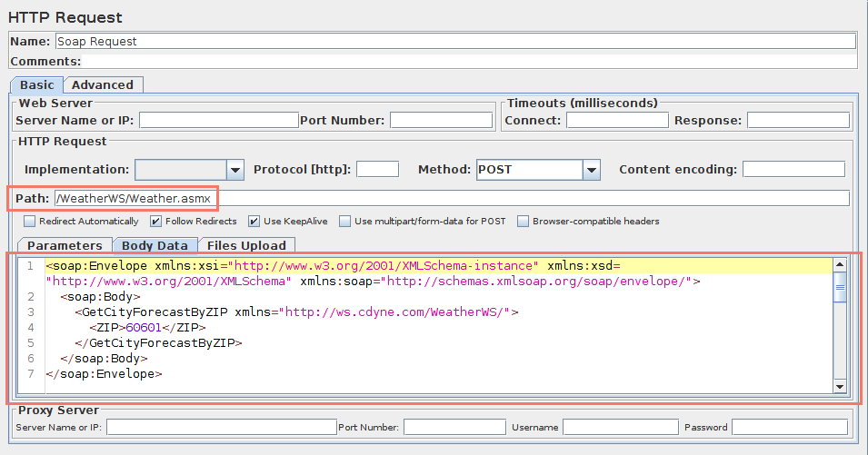Click the Web Server Name or IP field

[218, 120]
